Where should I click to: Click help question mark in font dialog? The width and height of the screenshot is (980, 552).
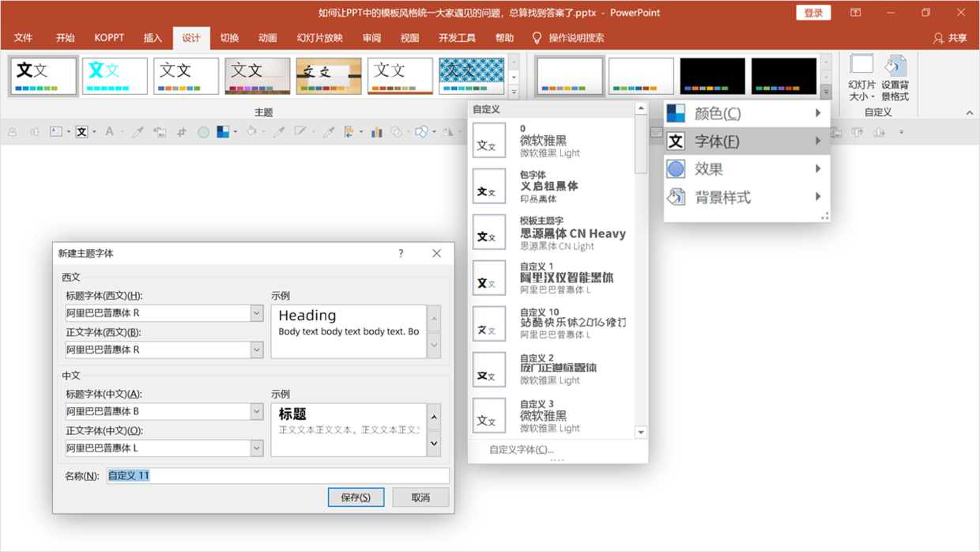401,253
